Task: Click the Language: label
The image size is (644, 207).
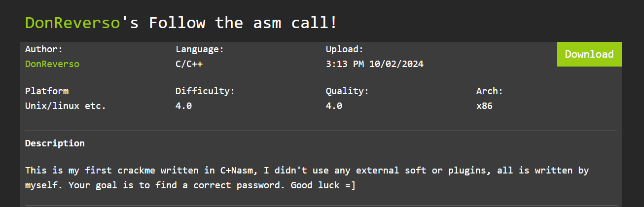Action: pos(200,49)
